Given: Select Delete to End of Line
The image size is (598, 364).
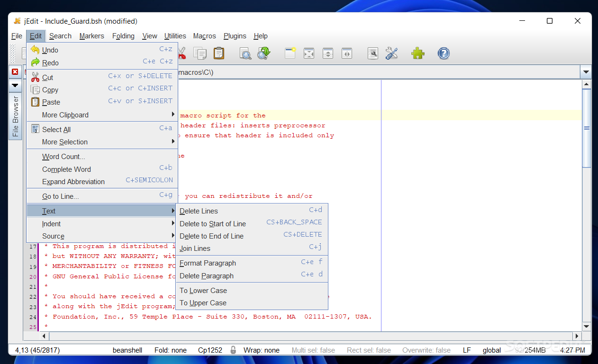Looking at the screenshot, I should click(x=252, y=236).
